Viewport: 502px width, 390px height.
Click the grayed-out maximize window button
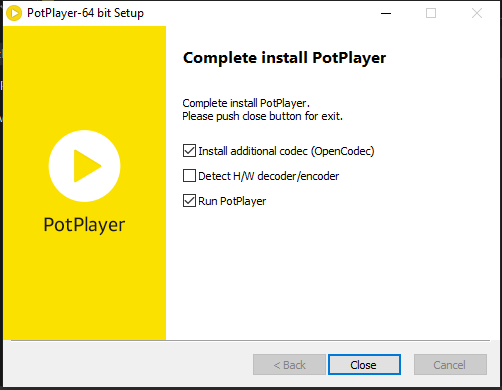pyautogui.click(x=431, y=13)
